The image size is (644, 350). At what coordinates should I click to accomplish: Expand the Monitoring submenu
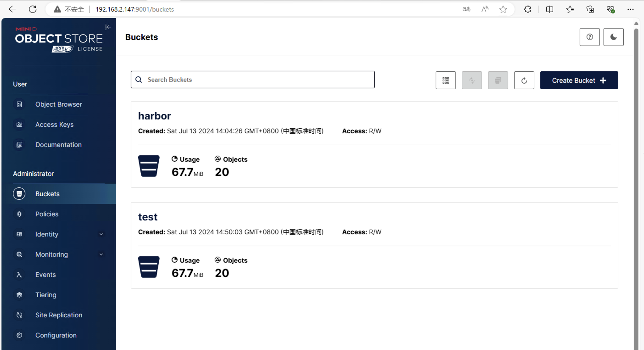[101, 255]
